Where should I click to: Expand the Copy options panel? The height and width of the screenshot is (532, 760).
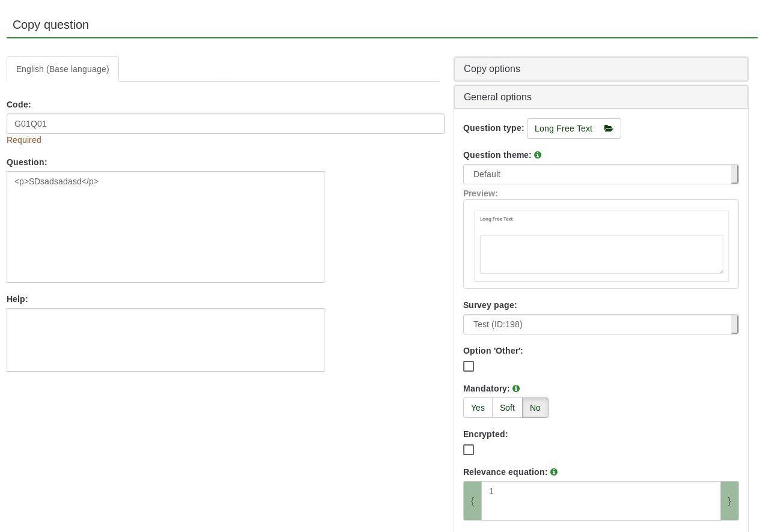(601, 69)
